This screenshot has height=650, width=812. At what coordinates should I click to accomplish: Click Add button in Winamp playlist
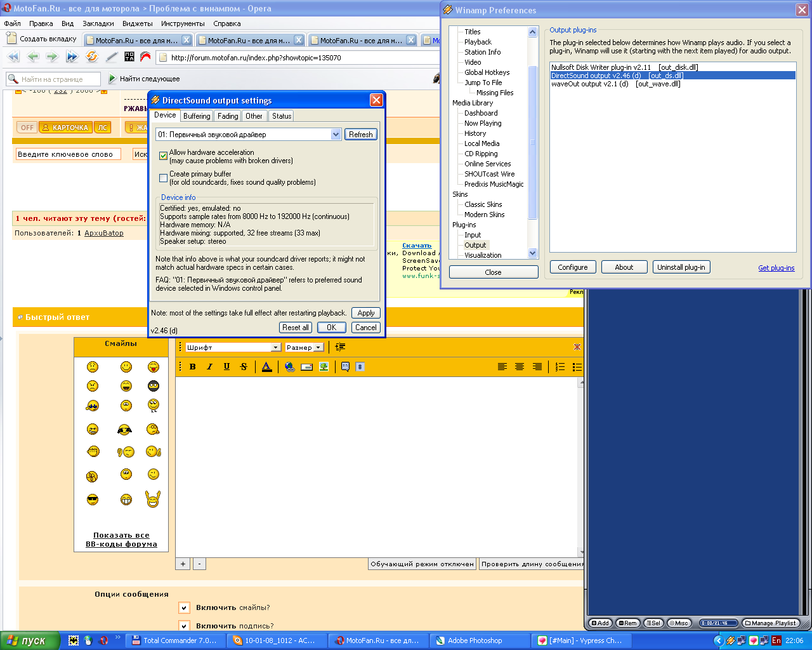click(x=600, y=623)
